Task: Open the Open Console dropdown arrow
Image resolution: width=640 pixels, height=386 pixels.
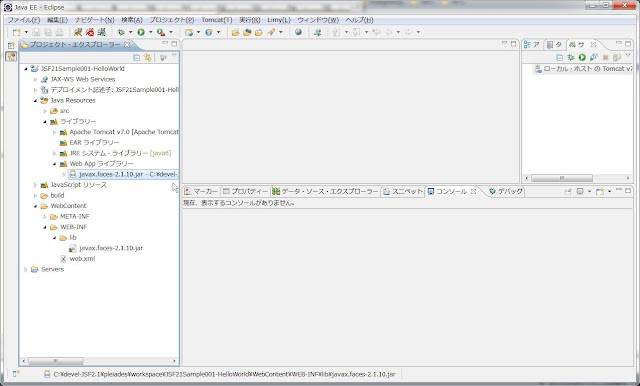Action: (609, 191)
